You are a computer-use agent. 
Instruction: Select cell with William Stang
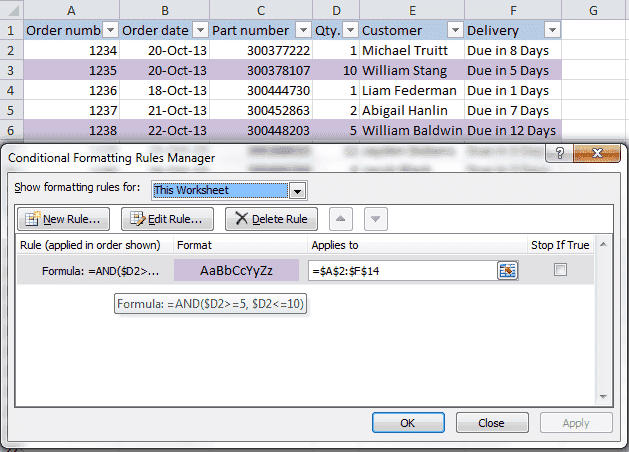[x=411, y=71]
